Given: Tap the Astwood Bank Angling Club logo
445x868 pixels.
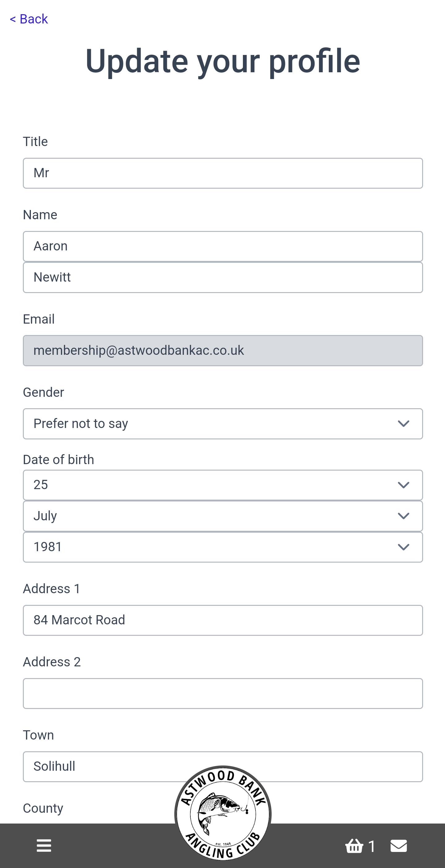Looking at the screenshot, I should pos(223,813).
